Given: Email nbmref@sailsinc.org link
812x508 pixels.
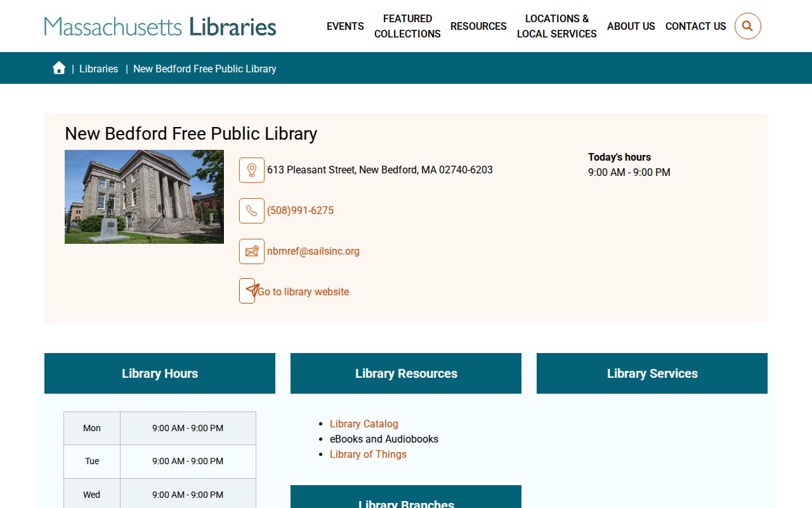Looking at the screenshot, I should (x=313, y=251).
